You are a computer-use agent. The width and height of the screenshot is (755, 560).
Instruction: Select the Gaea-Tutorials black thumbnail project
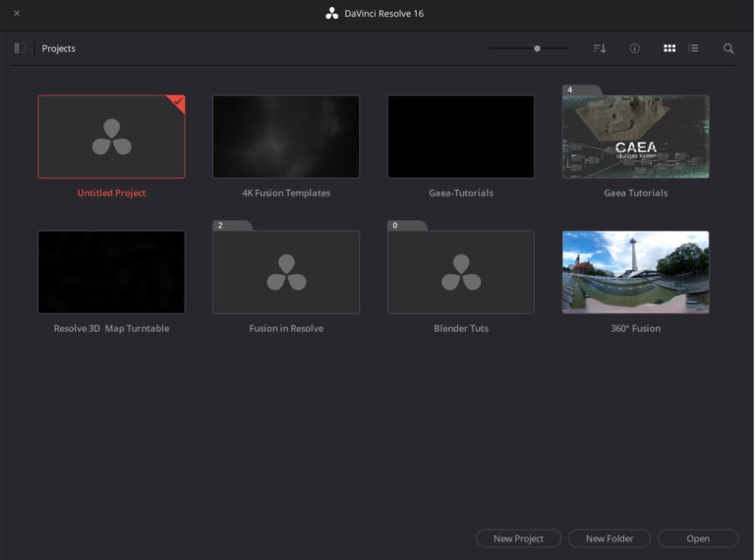(461, 137)
